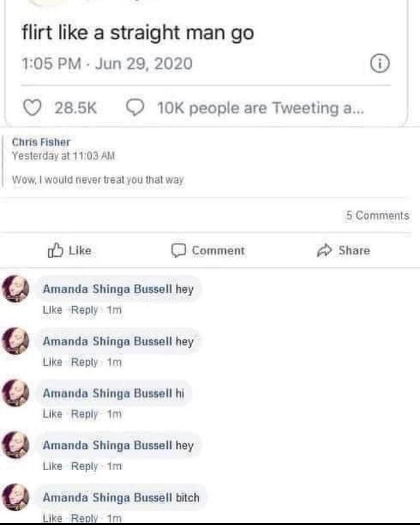Open "10K people are Tweeting a..." text
The width and height of the screenshot is (420, 525).
click(x=261, y=108)
